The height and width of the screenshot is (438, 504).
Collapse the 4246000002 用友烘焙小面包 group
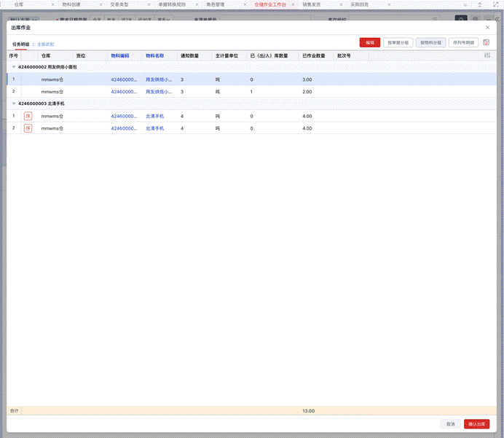(12, 67)
